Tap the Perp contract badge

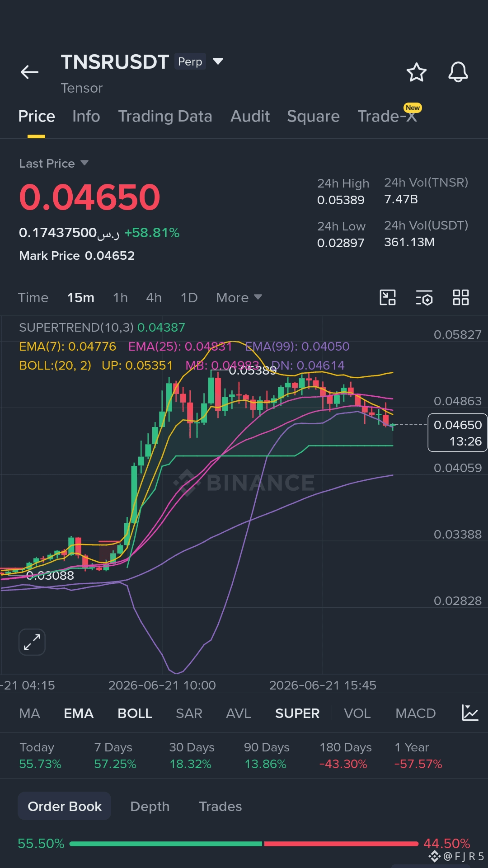pyautogui.click(x=190, y=61)
